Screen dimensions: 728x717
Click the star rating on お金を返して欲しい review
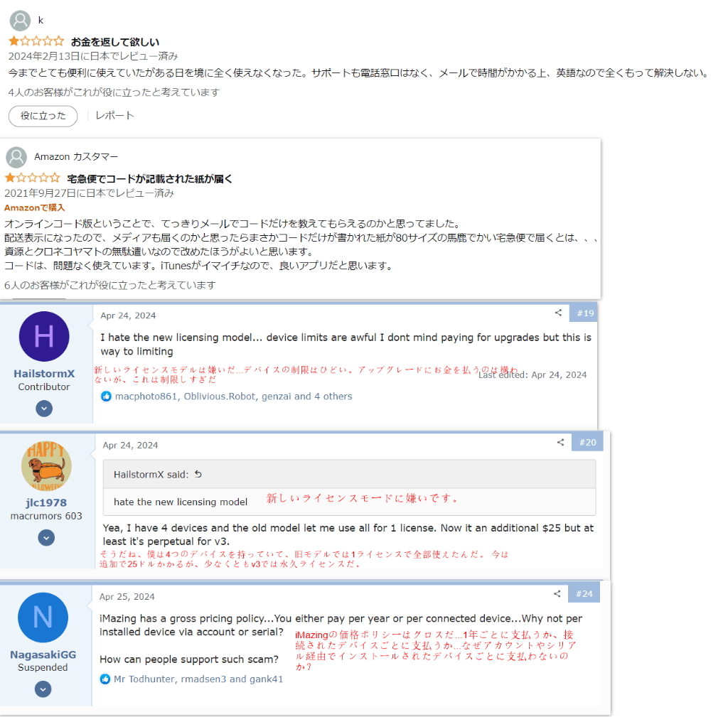tap(36, 41)
